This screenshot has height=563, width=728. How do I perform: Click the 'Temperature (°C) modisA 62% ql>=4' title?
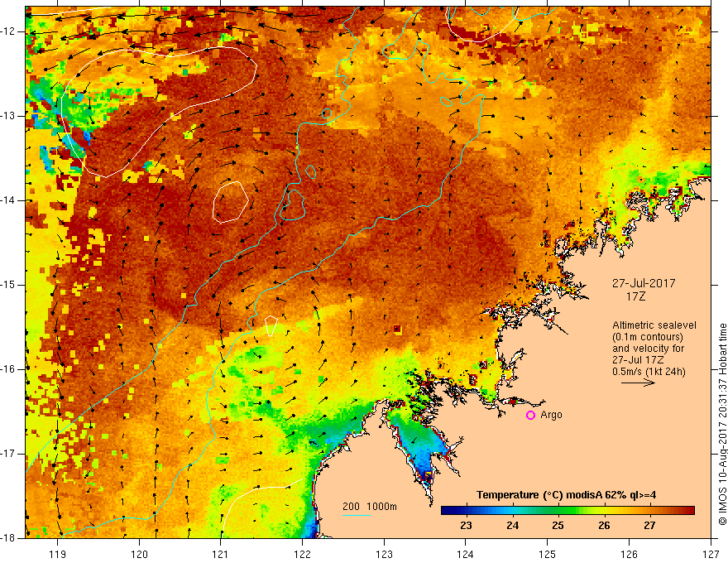click(x=567, y=495)
